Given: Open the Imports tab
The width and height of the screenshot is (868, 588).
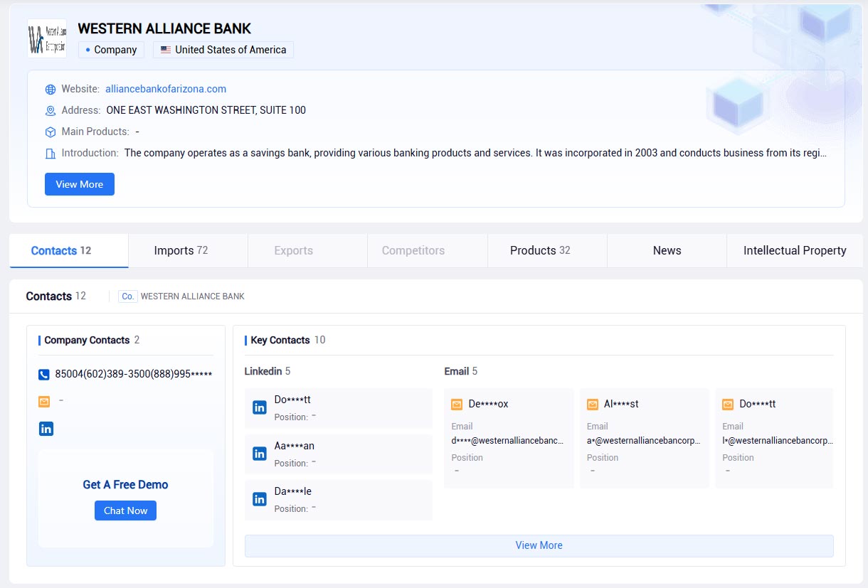Looking at the screenshot, I should tap(188, 250).
